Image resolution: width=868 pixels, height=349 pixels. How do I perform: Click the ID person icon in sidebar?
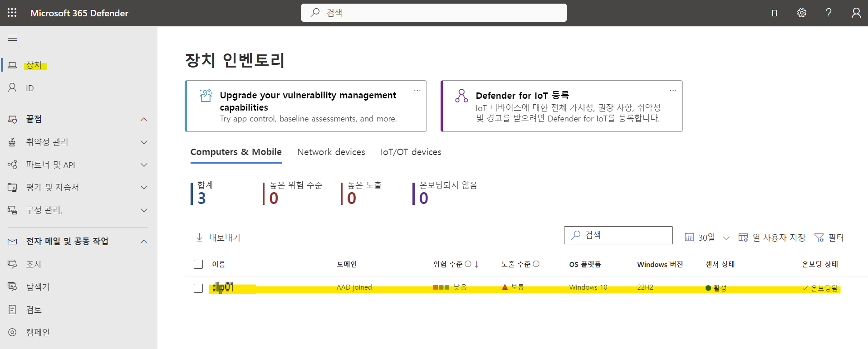coord(12,87)
